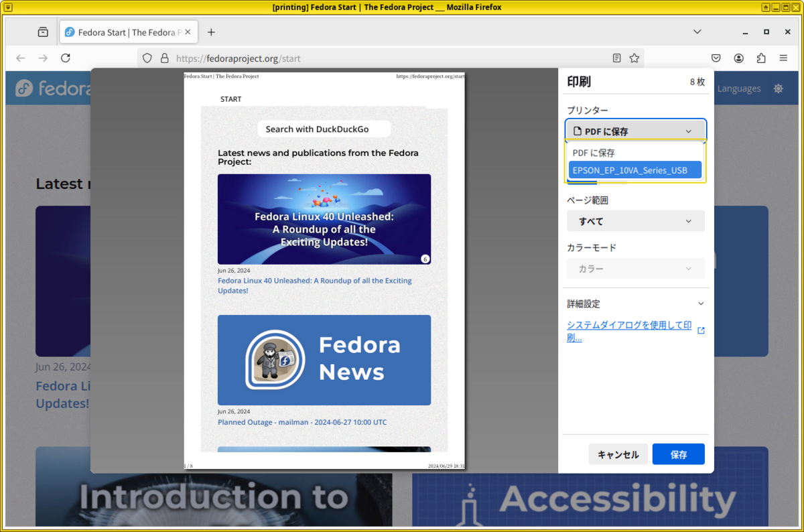This screenshot has height=532, width=804.
Task: Open the ページ範囲 page range dropdown
Action: [634, 220]
